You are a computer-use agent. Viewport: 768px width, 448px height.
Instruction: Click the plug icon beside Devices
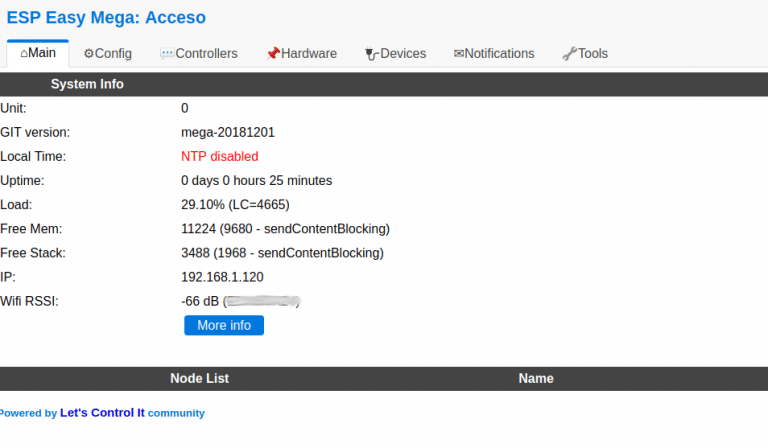[372, 54]
